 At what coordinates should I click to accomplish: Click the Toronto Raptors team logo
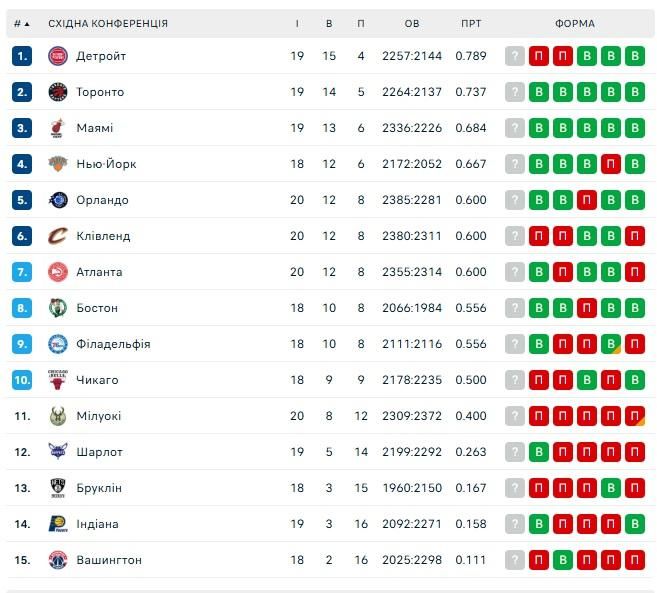pyautogui.click(x=57, y=92)
